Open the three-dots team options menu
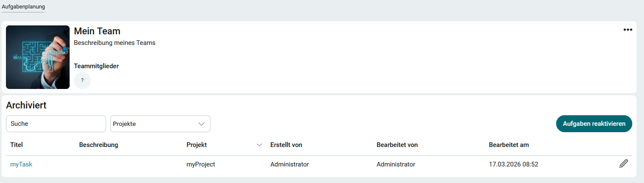644x183 pixels. [x=627, y=30]
